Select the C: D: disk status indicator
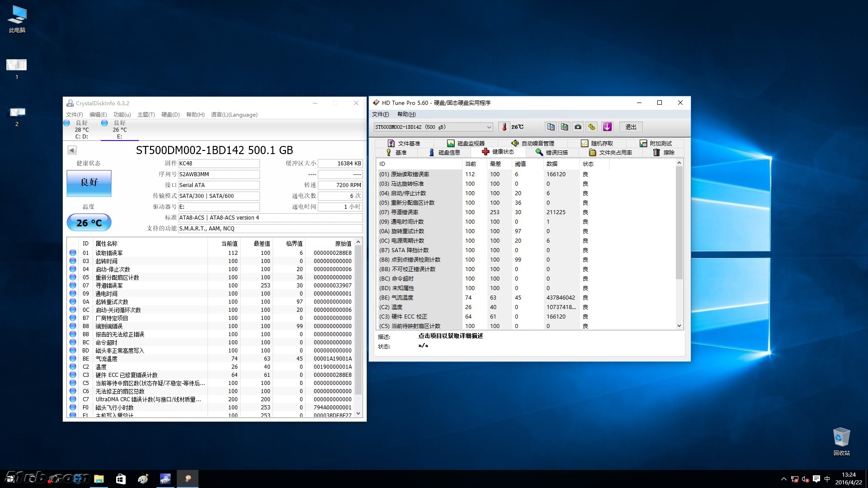This screenshot has height=488, width=868. click(x=81, y=129)
